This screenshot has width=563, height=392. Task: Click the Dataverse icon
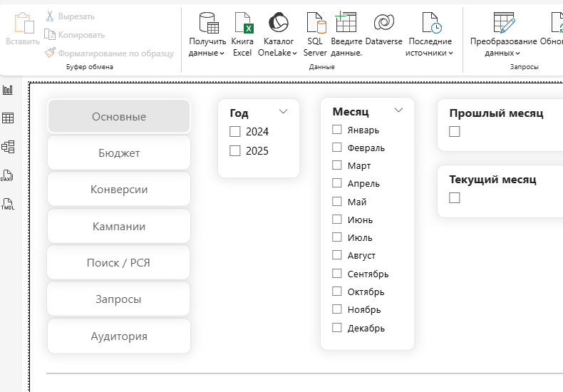tap(384, 22)
